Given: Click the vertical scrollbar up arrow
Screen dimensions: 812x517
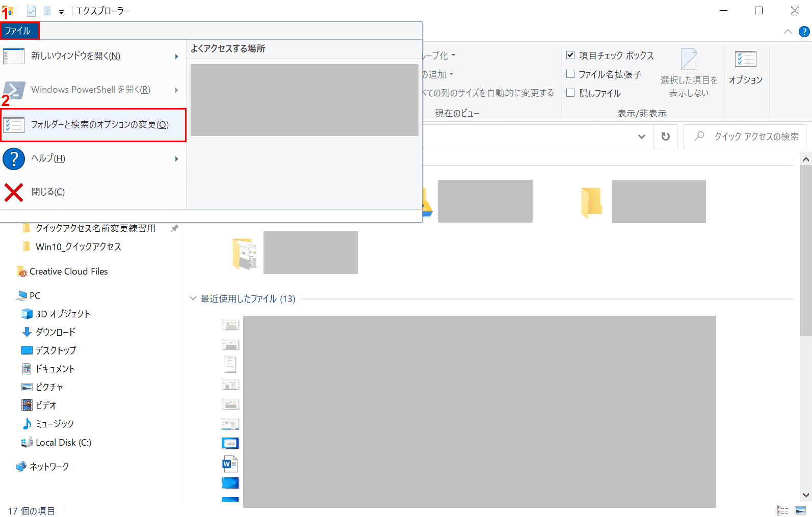Looking at the screenshot, I should click(806, 159).
